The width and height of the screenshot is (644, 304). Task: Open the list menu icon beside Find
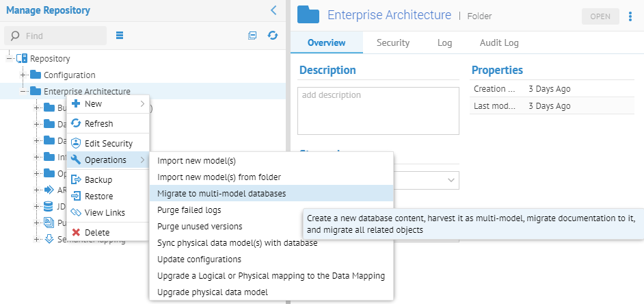pos(120,36)
